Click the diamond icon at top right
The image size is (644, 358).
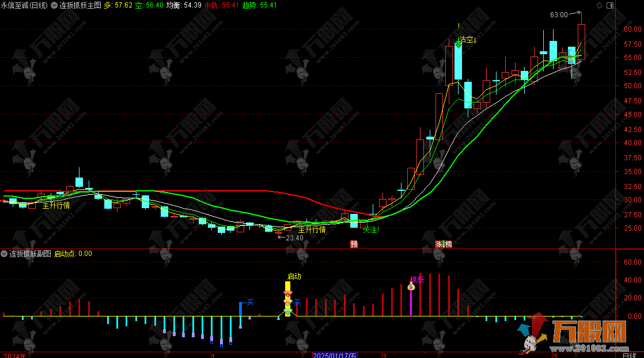click(x=599, y=5)
